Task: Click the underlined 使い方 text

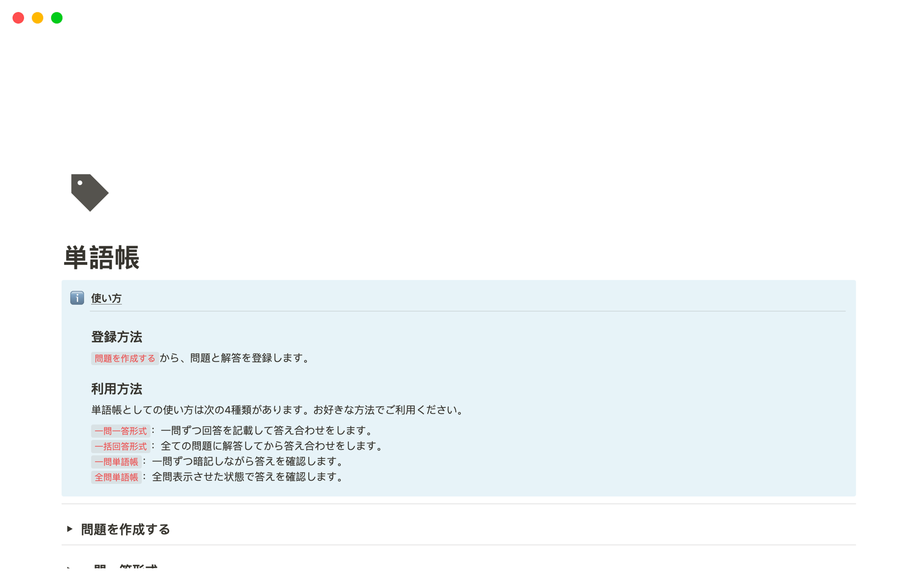Action: pos(106,298)
